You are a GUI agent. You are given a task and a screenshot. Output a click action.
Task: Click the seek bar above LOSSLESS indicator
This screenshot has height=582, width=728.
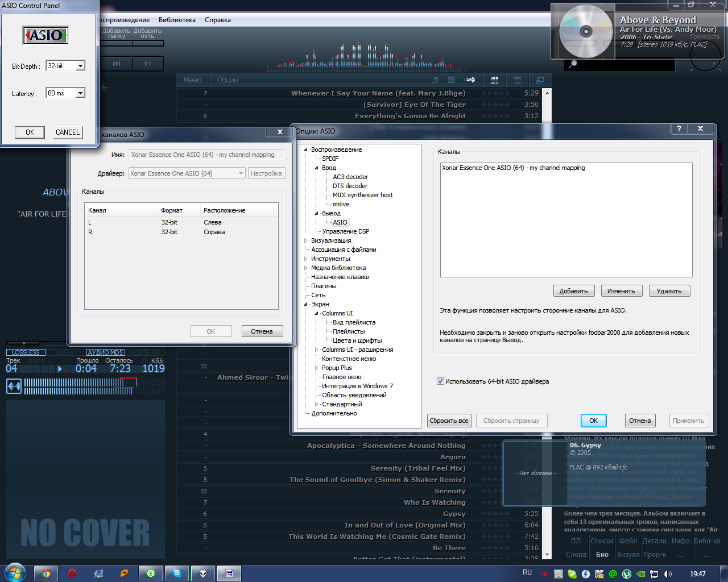coord(37,343)
